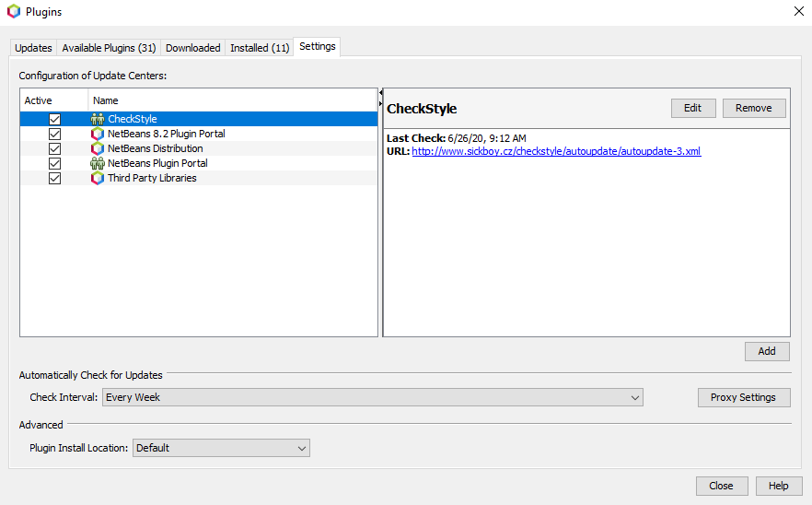Click the Help button
The width and height of the screenshot is (812, 505).
778,486
